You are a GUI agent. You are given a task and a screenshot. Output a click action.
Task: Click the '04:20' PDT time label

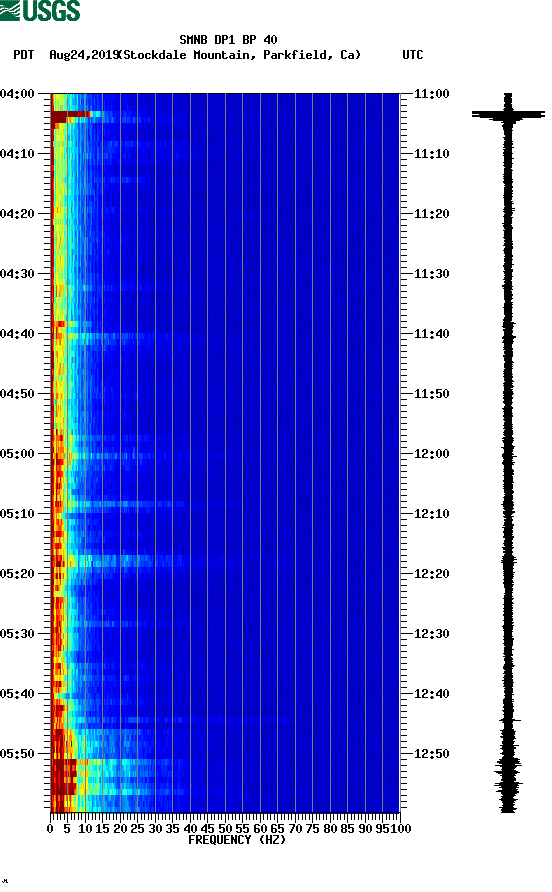click(18, 214)
